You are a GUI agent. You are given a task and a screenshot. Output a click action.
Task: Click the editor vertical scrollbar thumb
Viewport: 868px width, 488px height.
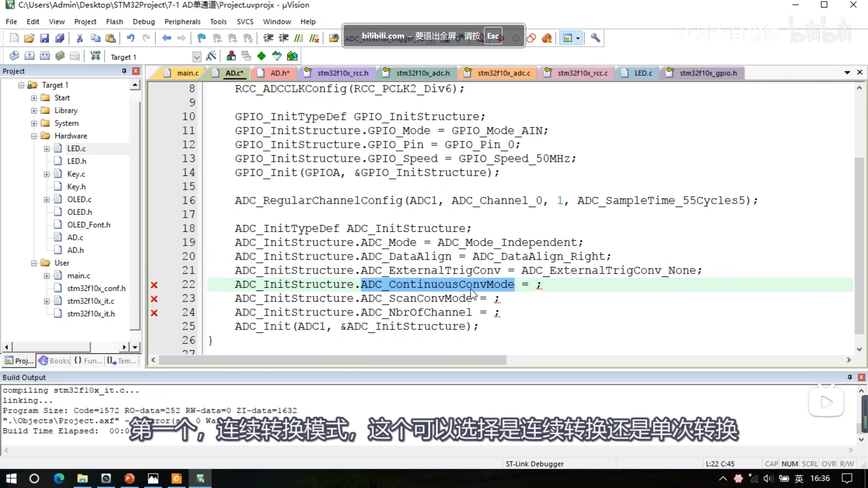tap(859, 245)
